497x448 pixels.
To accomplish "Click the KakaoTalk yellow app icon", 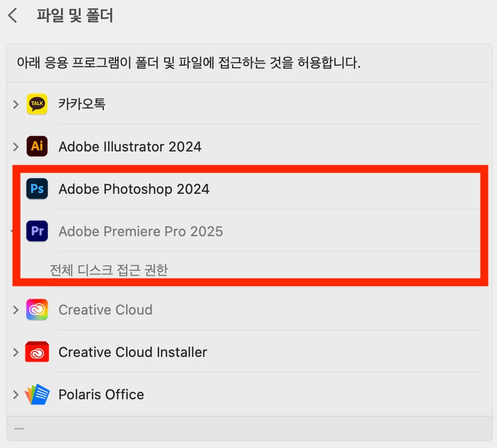I will click(x=37, y=104).
